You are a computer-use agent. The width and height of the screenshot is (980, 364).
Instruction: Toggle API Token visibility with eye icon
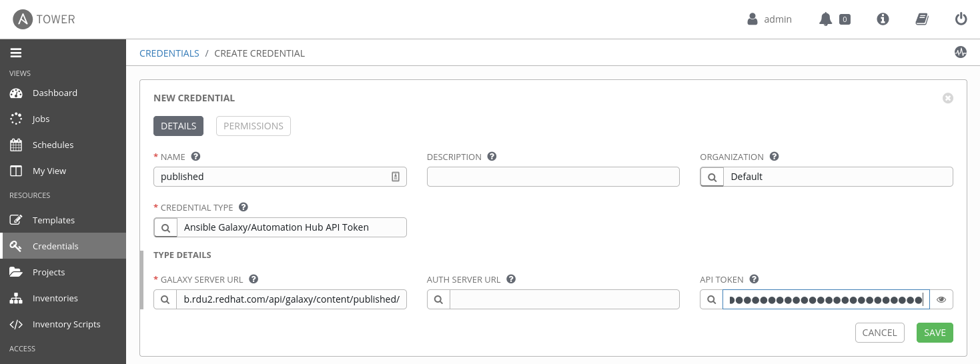(x=941, y=299)
